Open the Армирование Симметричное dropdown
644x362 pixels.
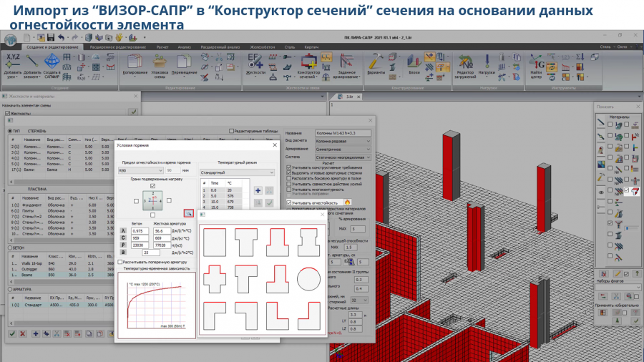point(343,150)
